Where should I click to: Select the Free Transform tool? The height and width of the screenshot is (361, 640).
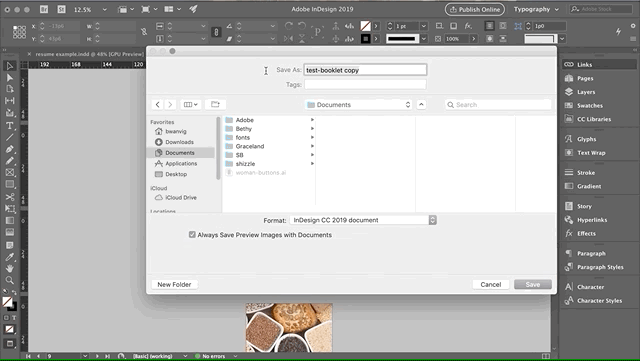pyautogui.click(x=10, y=209)
